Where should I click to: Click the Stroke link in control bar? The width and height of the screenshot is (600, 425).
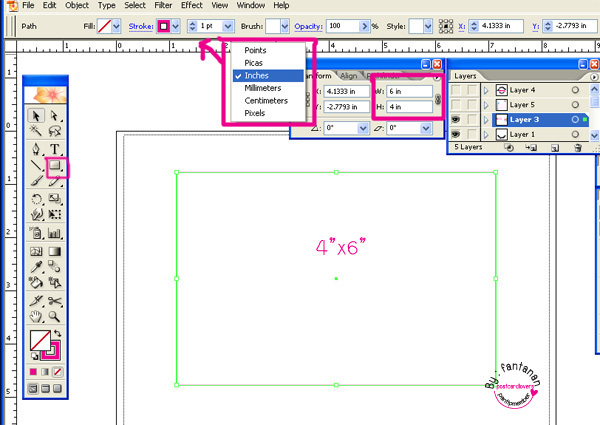point(141,26)
